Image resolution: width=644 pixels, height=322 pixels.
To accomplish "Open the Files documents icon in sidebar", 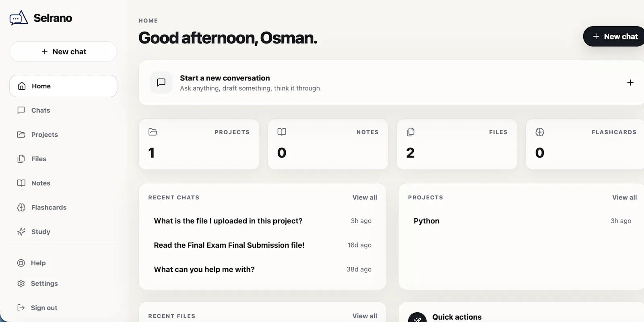I will [x=21, y=159].
